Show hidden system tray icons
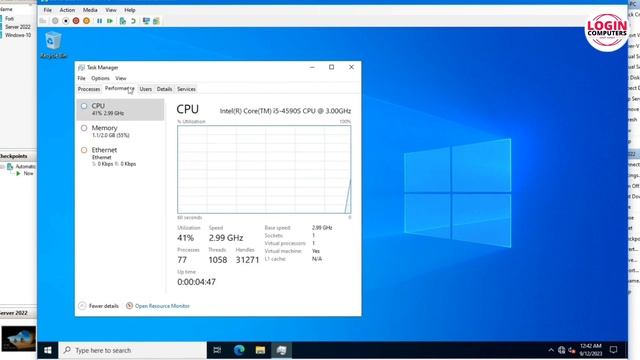The image size is (640, 360). coord(551,350)
